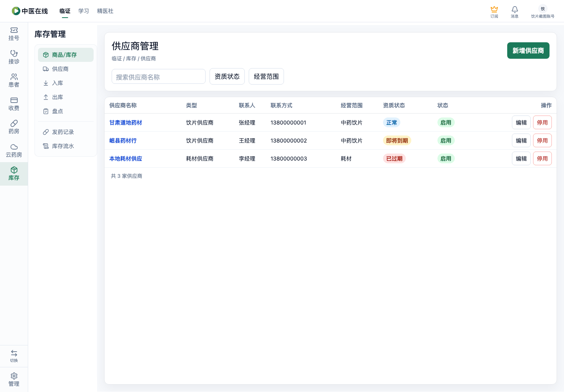Open the 消息 notification bell icon

(x=515, y=9)
